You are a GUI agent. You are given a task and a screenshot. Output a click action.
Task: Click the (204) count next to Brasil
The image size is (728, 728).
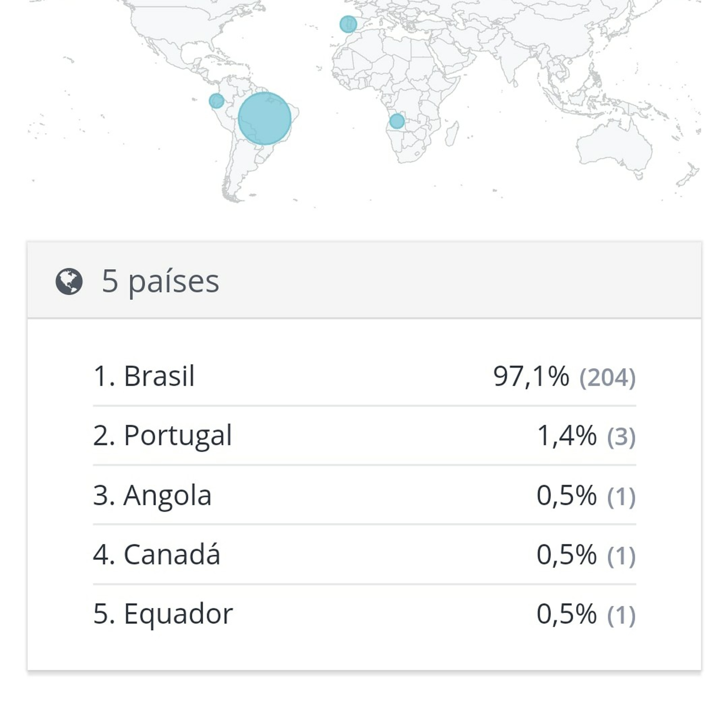(x=607, y=378)
